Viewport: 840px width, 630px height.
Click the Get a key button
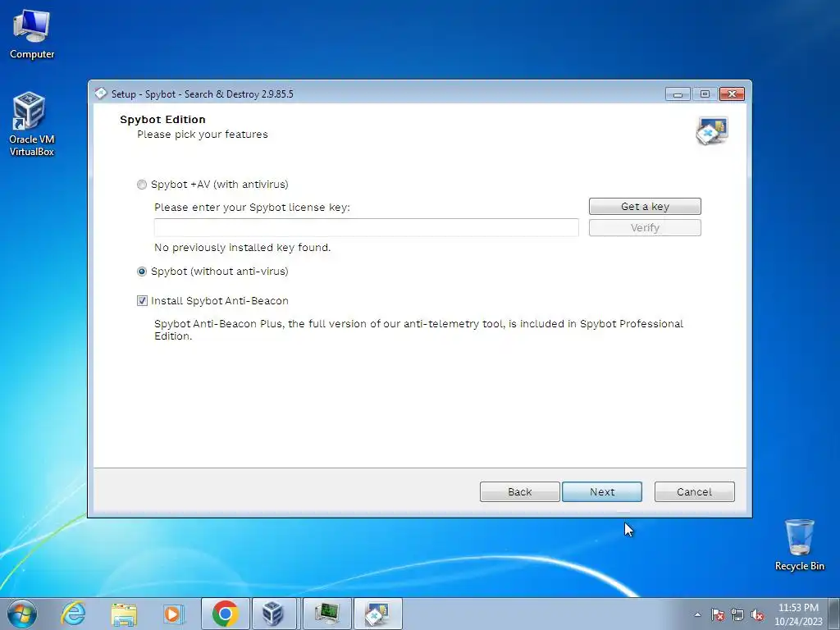tap(645, 206)
